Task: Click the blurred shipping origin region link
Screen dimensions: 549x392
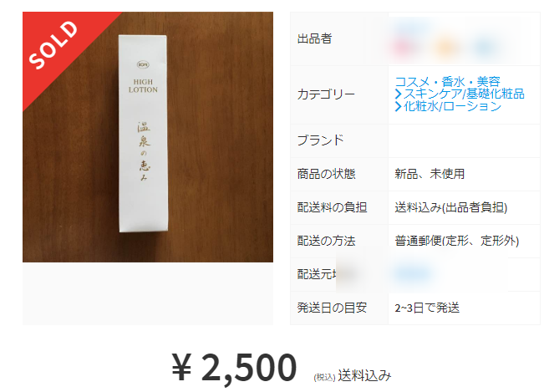Action: point(413,274)
